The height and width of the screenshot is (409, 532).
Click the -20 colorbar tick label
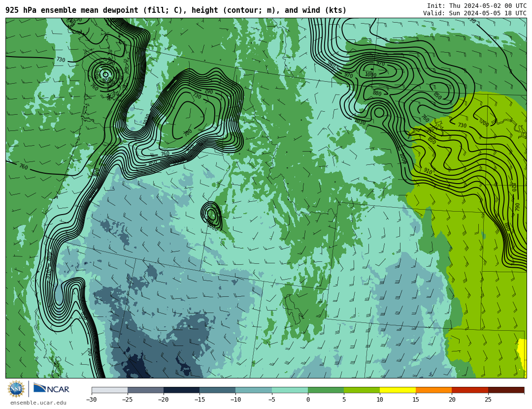click(164, 400)
